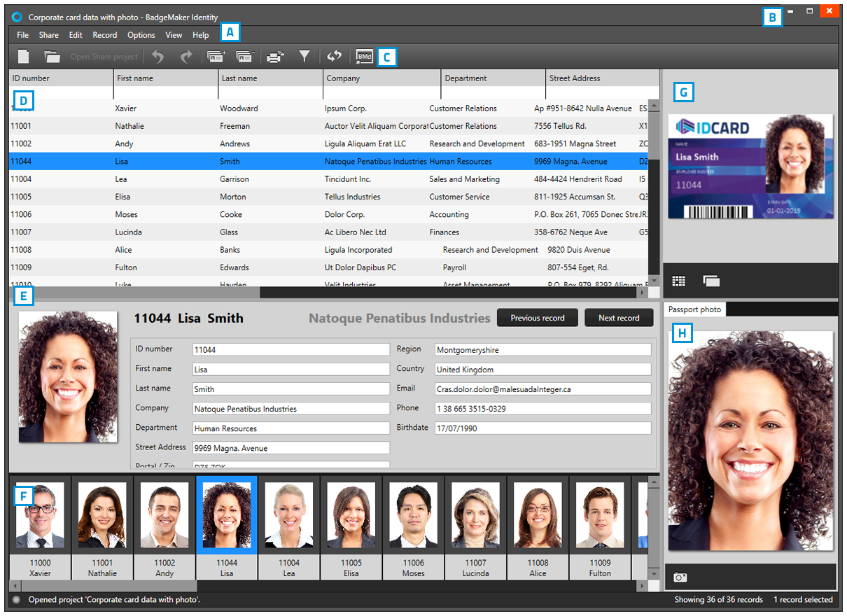Click the Previous record button
847x616 pixels.
pos(537,318)
